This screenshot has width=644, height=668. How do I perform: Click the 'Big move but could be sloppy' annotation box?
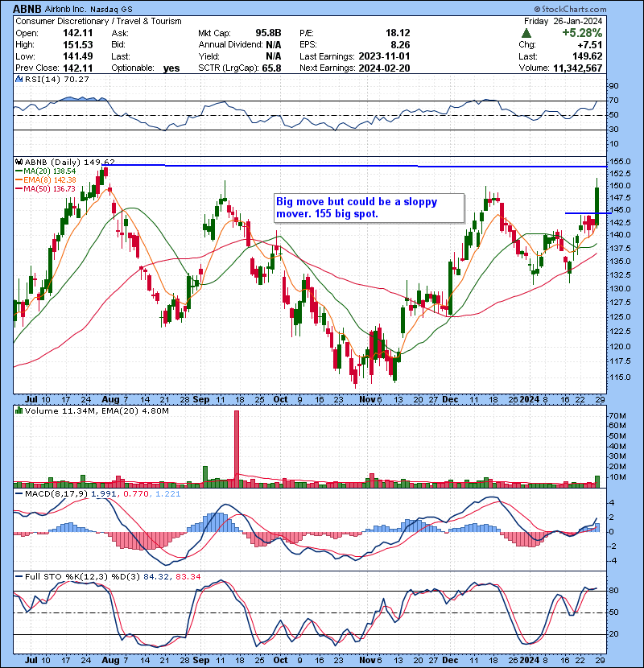point(369,208)
